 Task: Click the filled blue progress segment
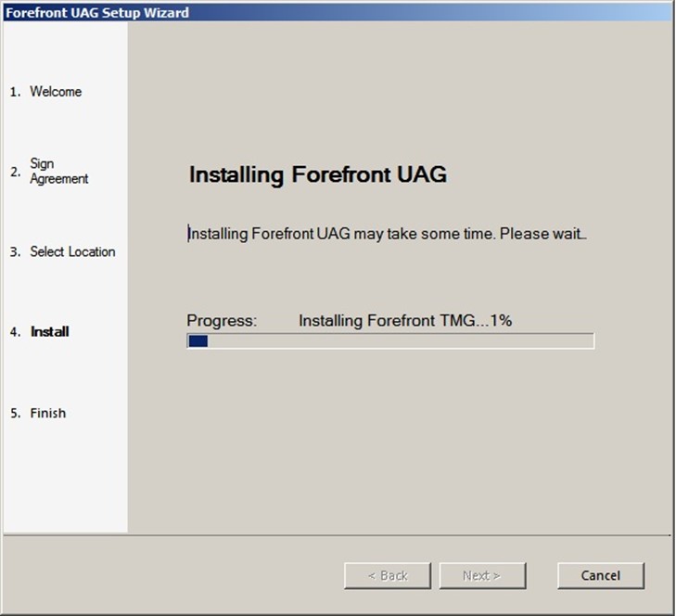[x=198, y=340]
